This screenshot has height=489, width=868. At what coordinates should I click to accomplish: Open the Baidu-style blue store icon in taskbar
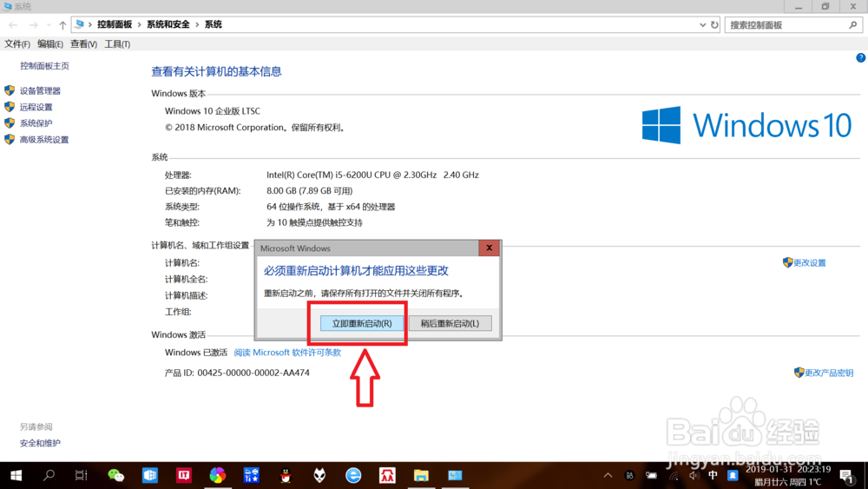coord(252,475)
